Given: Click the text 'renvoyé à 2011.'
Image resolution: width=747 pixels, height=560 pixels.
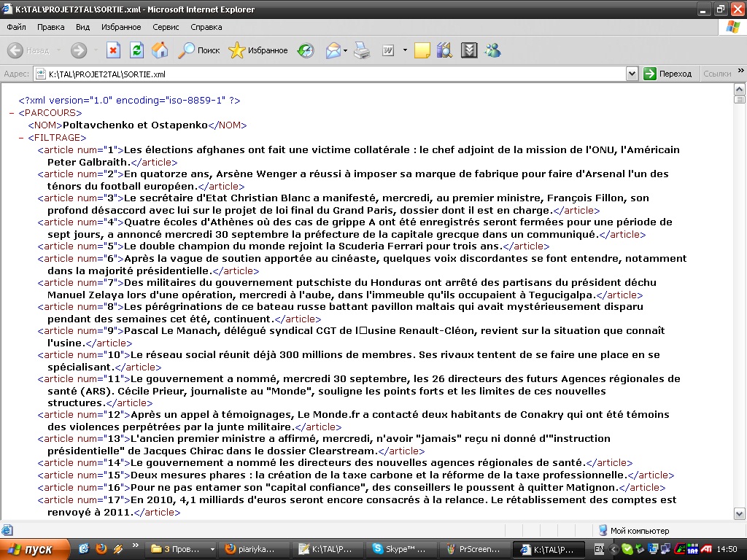Looking at the screenshot, I should [90, 513].
